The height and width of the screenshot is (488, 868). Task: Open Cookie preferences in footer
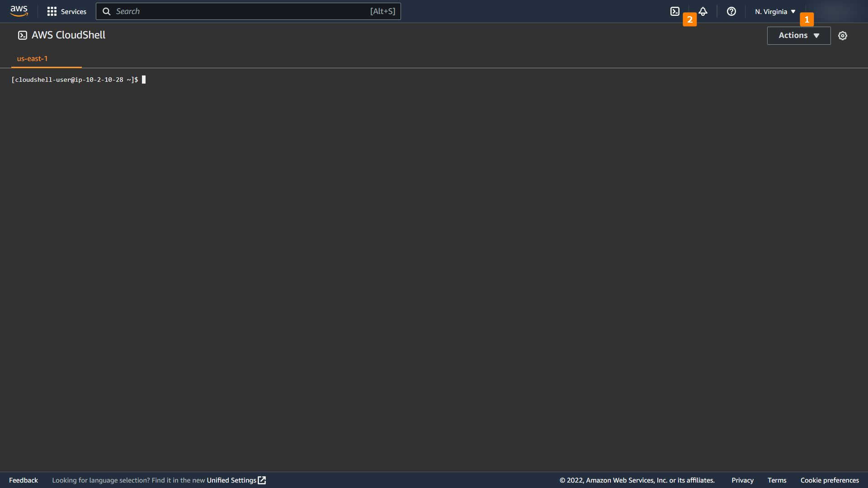tap(829, 480)
